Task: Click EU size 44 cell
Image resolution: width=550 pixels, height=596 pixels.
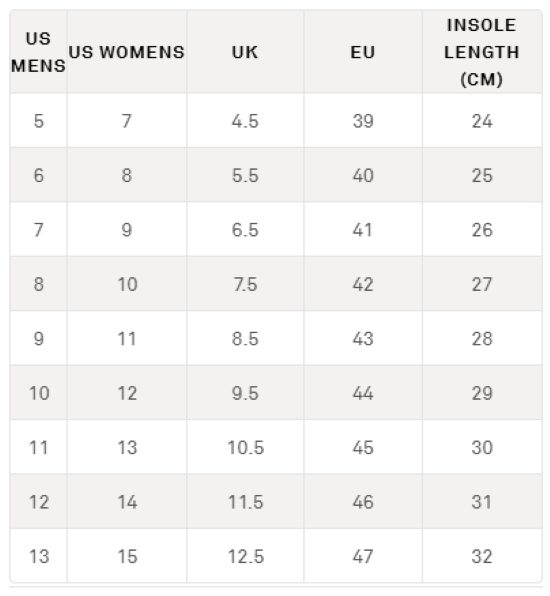Action: pyautogui.click(x=363, y=393)
